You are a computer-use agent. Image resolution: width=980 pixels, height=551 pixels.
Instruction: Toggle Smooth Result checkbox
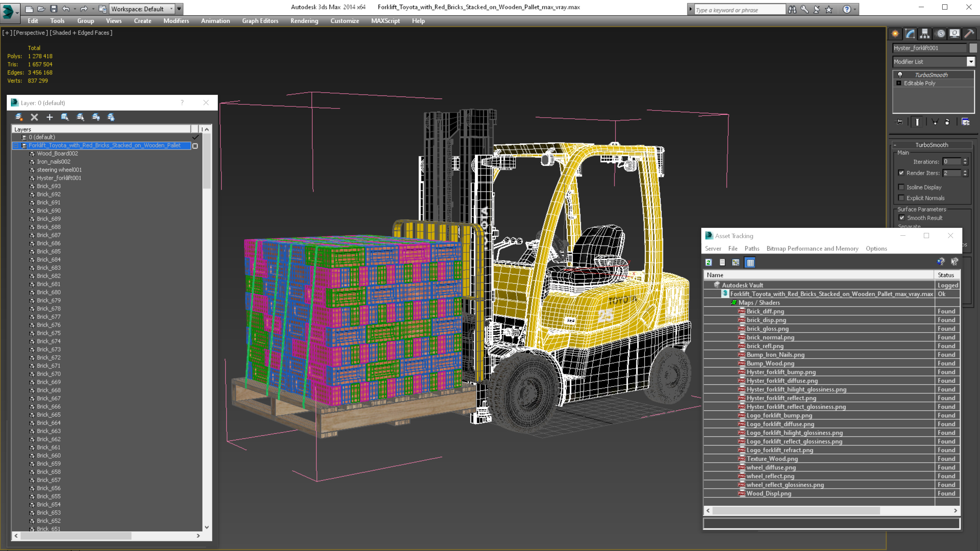click(x=901, y=218)
